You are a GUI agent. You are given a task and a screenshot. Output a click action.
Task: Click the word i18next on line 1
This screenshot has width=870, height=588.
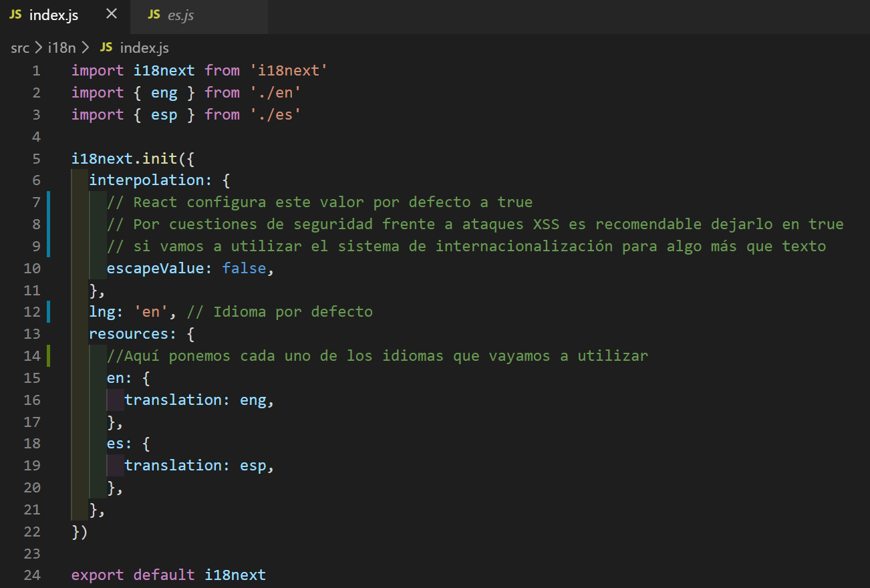point(164,69)
